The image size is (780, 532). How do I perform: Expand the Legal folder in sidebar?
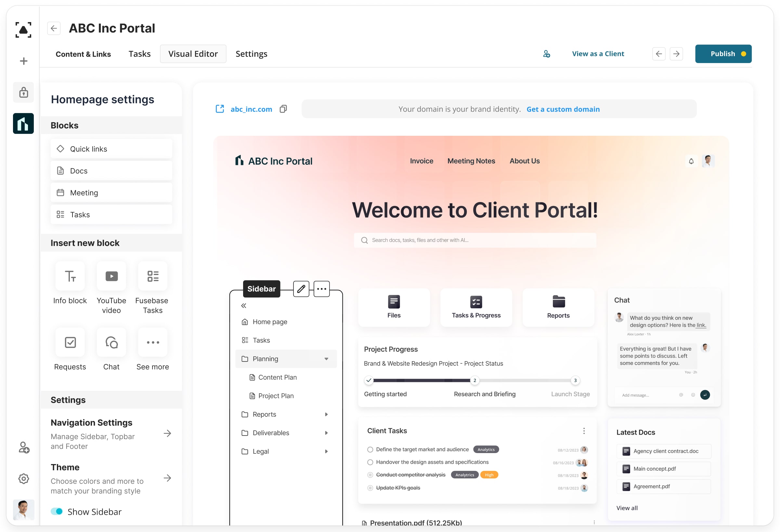click(326, 451)
